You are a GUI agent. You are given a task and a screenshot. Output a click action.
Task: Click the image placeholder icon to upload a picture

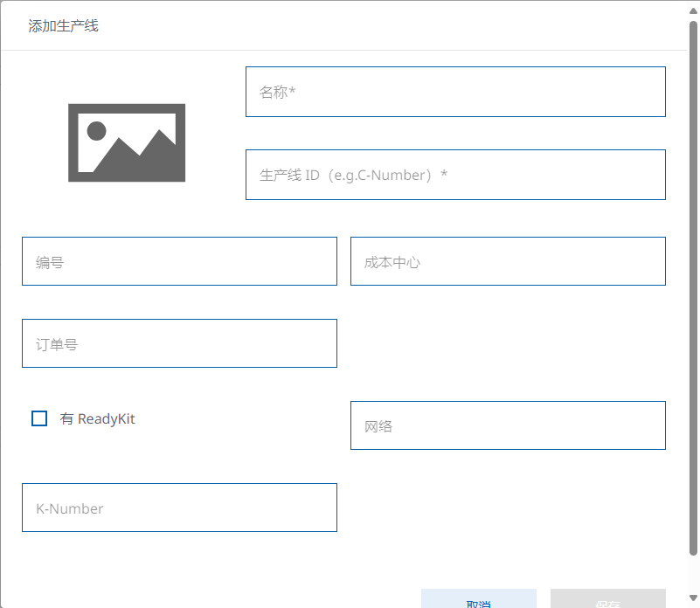(x=127, y=142)
